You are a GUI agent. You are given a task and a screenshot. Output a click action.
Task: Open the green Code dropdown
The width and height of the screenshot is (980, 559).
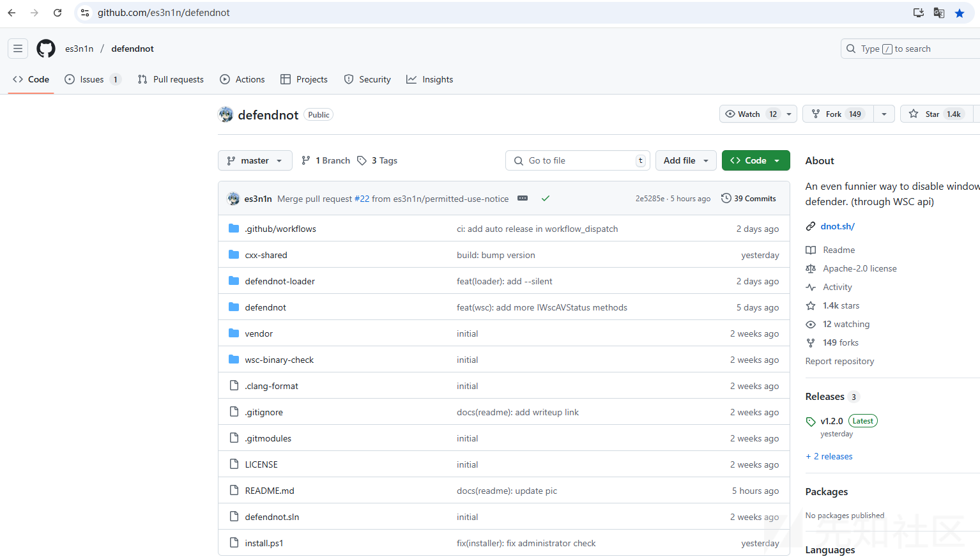pos(756,160)
